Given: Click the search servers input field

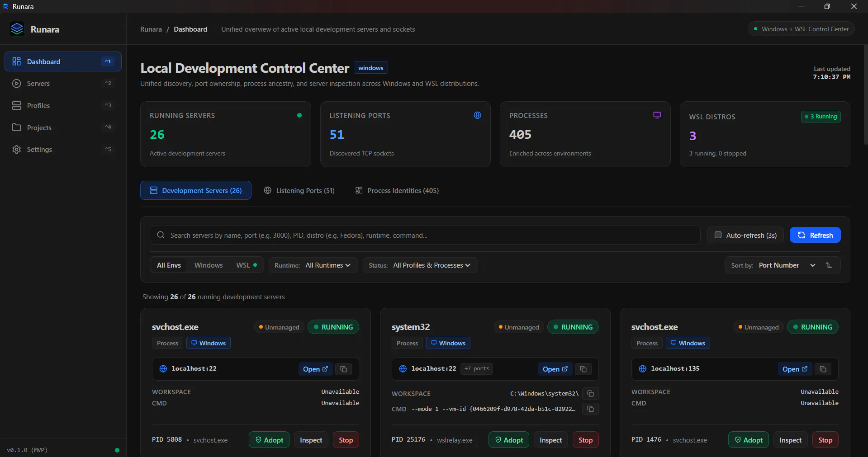Looking at the screenshot, I should tap(425, 235).
